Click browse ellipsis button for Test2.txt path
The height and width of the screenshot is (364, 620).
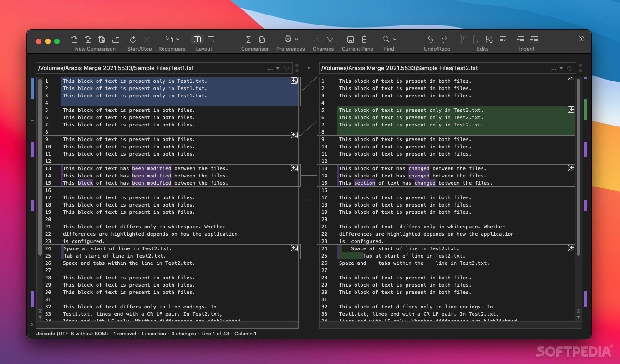pyautogui.click(x=554, y=69)
